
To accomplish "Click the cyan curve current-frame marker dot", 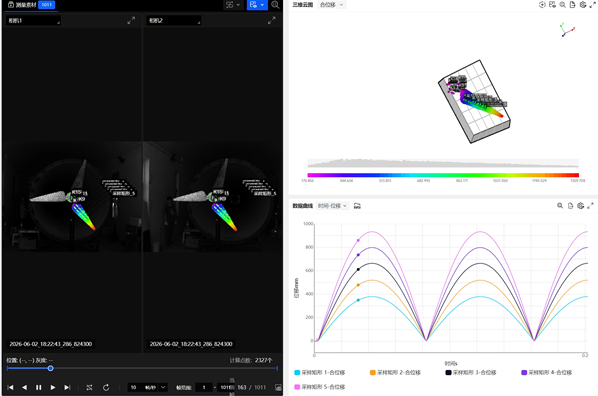I will (x=358, y=300).
